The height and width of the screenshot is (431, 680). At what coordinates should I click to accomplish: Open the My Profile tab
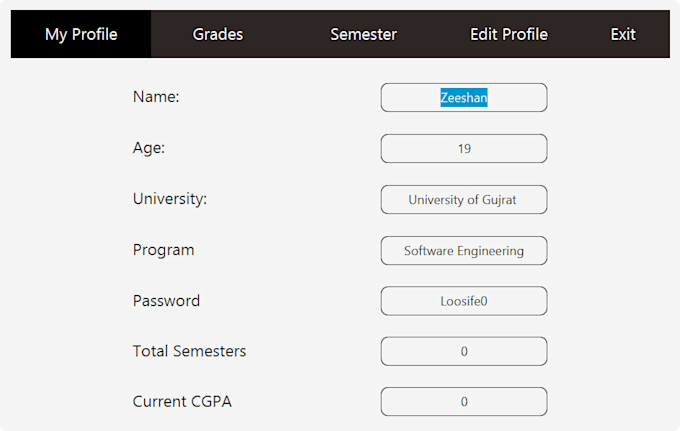point(81,34)
